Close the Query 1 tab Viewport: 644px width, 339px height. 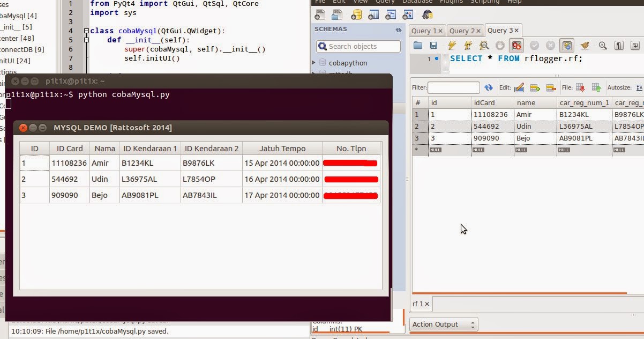pos(440,31)
